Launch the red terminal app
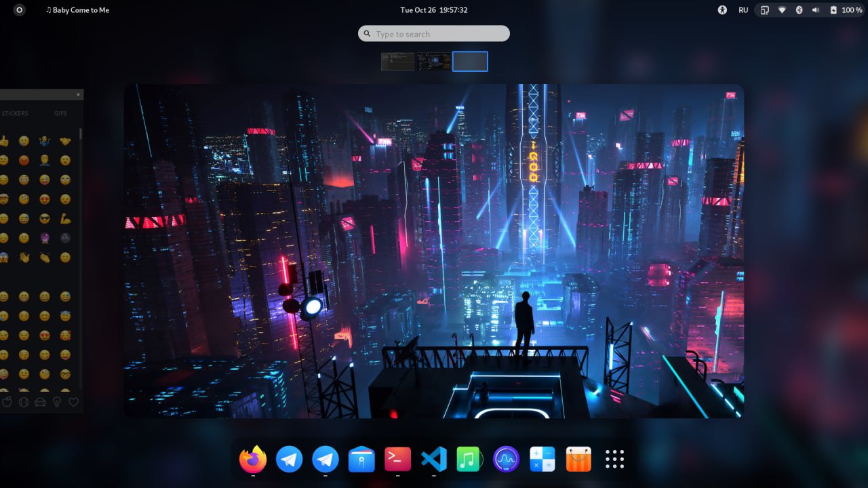 (397, 460)
